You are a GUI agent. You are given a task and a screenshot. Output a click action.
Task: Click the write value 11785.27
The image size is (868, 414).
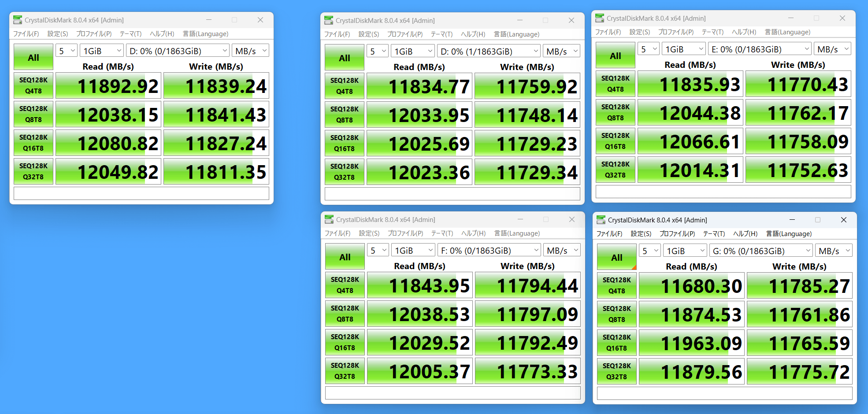coord(799,285)
